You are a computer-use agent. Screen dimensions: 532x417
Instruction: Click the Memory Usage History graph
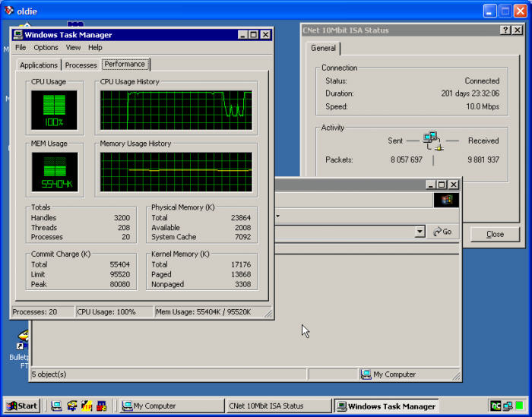[176, 172]
